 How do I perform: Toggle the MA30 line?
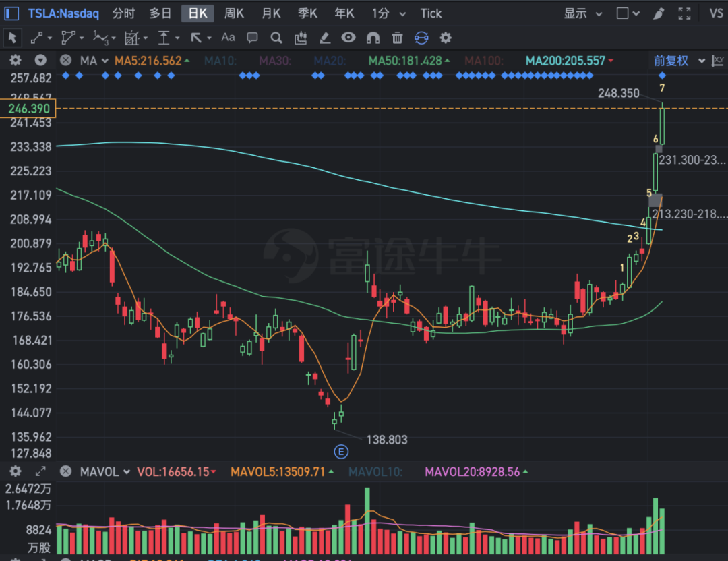click(275, 61)
